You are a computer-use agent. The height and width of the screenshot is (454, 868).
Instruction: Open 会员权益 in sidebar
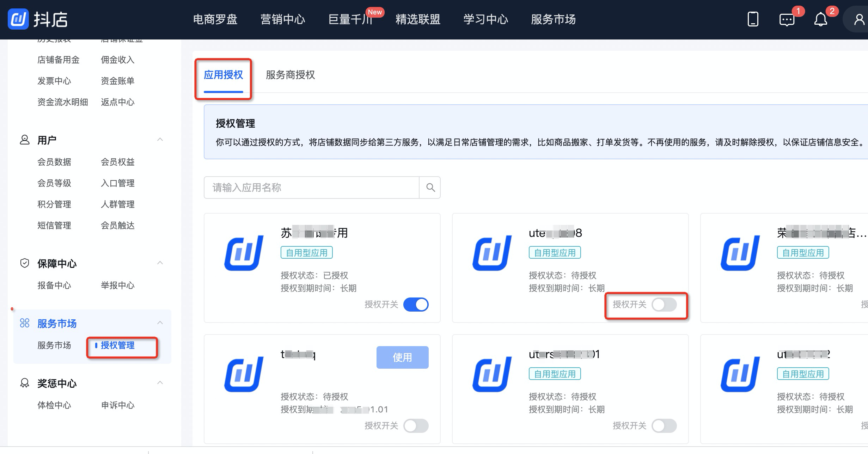click(118, 162)
